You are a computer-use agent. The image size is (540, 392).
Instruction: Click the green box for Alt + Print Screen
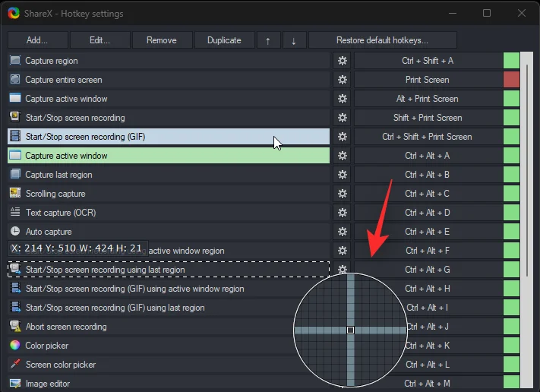click(x=511, y=99)
